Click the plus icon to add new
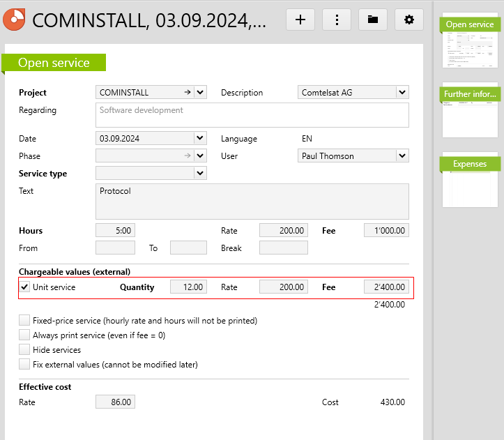 coord(300,20)
